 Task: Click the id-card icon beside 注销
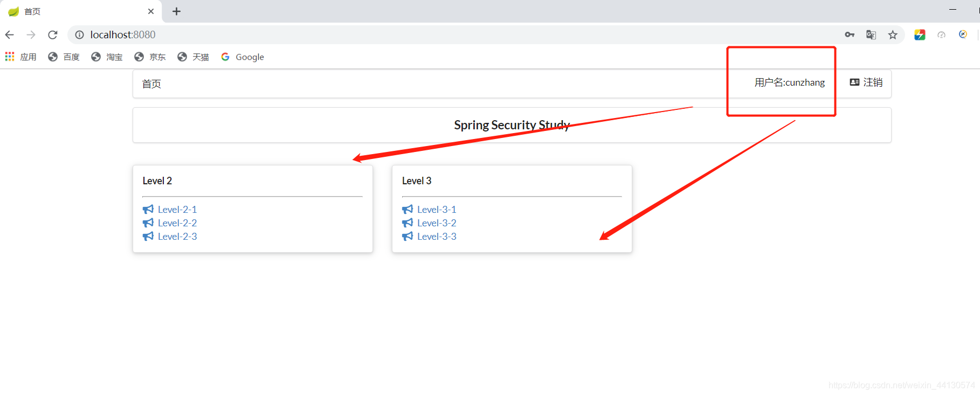point(854,82)
